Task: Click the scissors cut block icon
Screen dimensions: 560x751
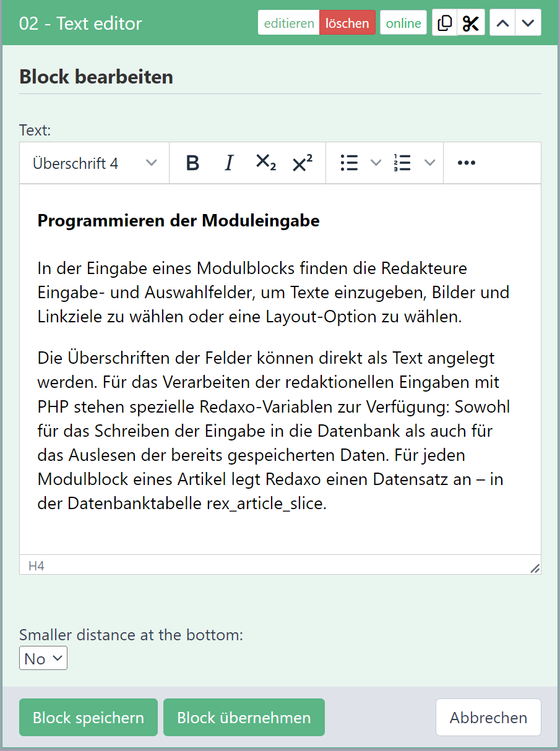Action: tap(471, 24)
